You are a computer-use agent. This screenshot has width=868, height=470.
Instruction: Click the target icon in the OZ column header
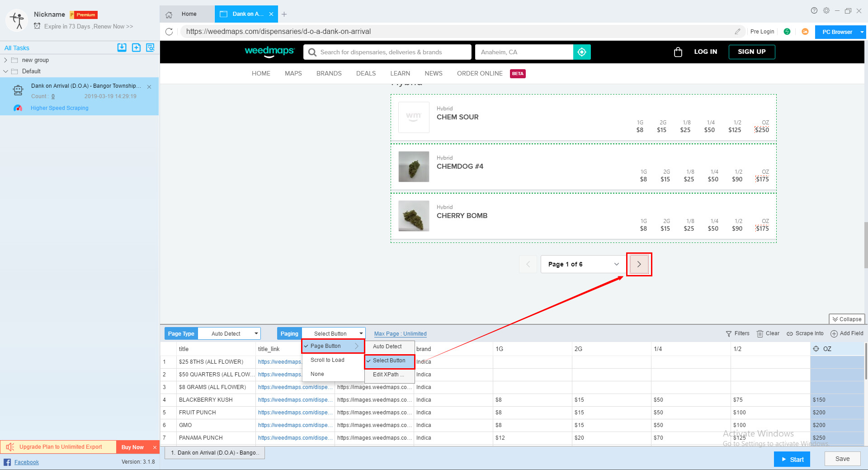coord(816,349)
